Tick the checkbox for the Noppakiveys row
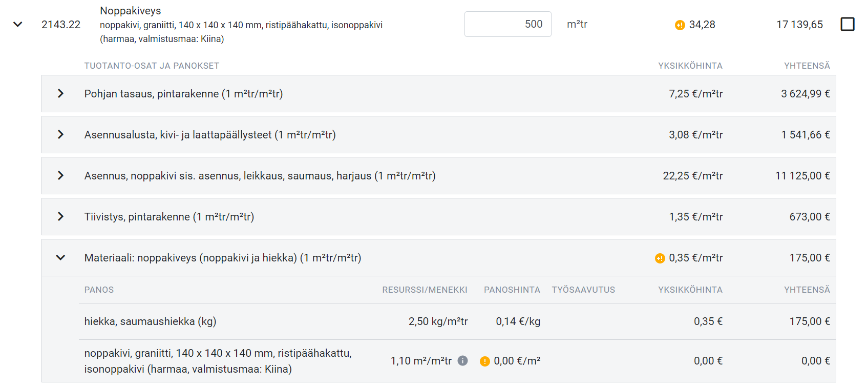The image size is (868, 386). pyautogui.click(x=848, y=24)
